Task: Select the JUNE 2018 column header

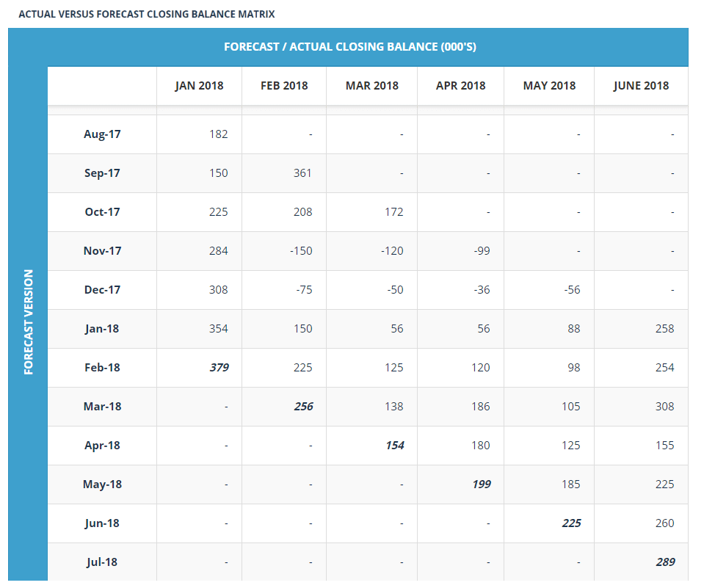Action: [x=641, y=86]
